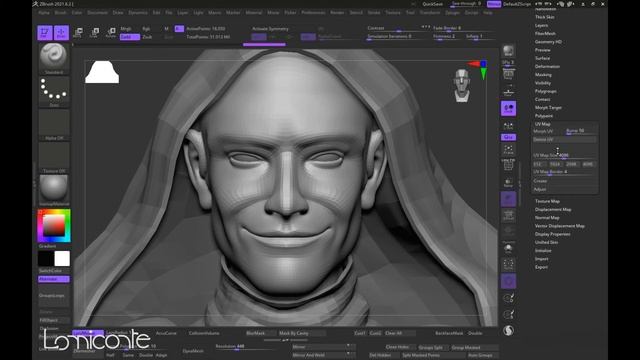Enable Mrgb paint mode
This screenshot has width=640, height=360.
126,29
